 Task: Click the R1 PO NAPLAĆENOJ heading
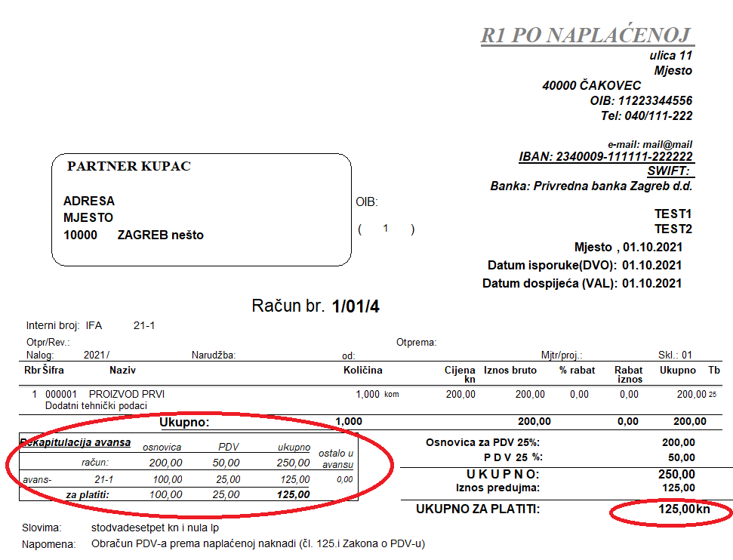586,35
